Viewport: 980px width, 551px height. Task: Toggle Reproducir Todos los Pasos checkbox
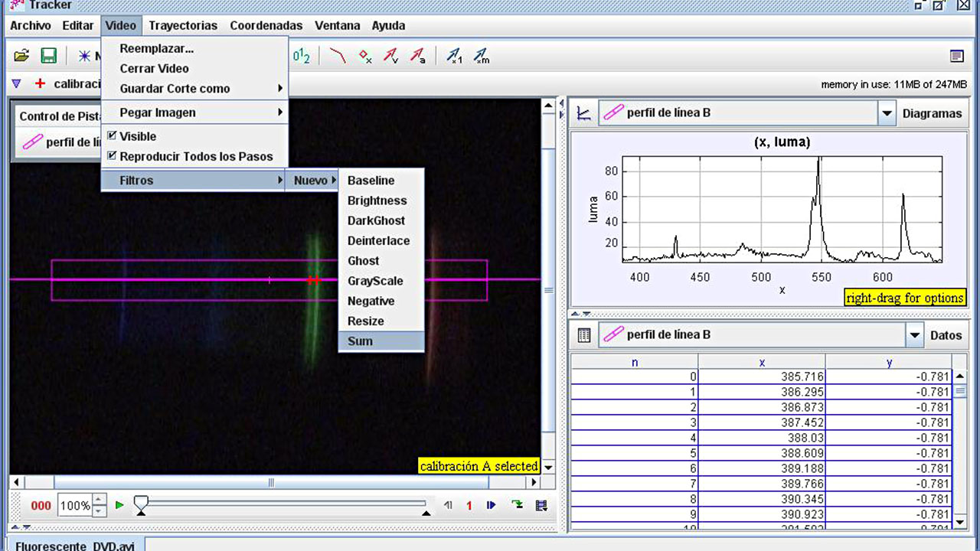coord(113,156)
